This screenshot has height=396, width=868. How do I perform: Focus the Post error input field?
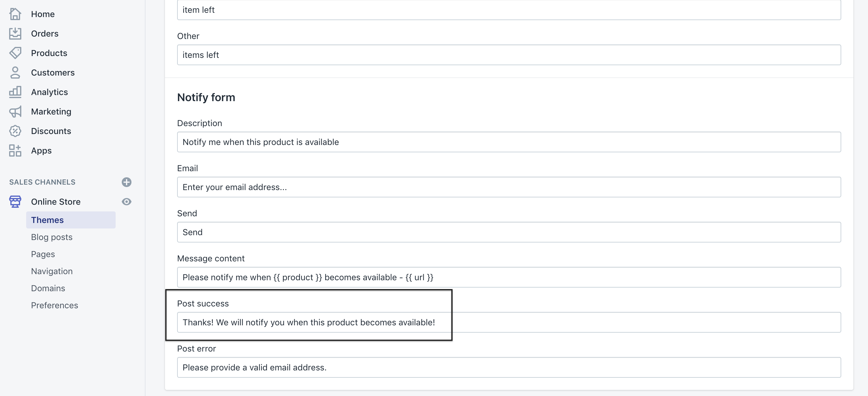point(509,368)
